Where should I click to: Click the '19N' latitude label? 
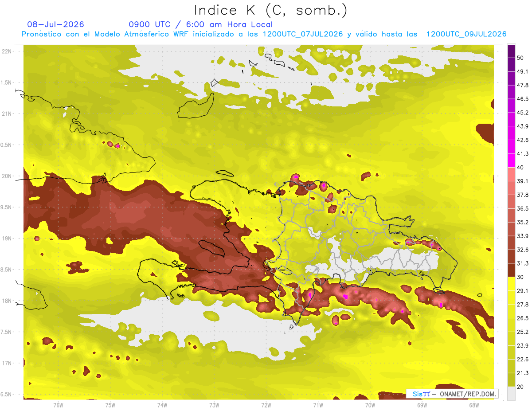point(8,238)
